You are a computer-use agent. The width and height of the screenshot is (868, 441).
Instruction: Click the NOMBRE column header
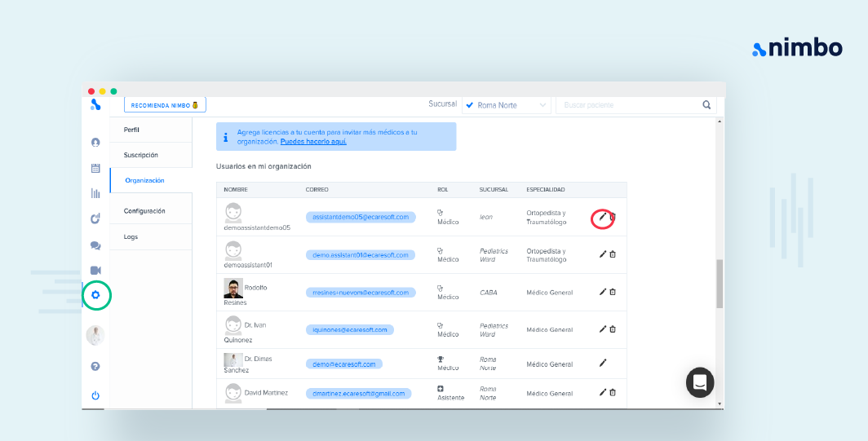click(235, 190)
